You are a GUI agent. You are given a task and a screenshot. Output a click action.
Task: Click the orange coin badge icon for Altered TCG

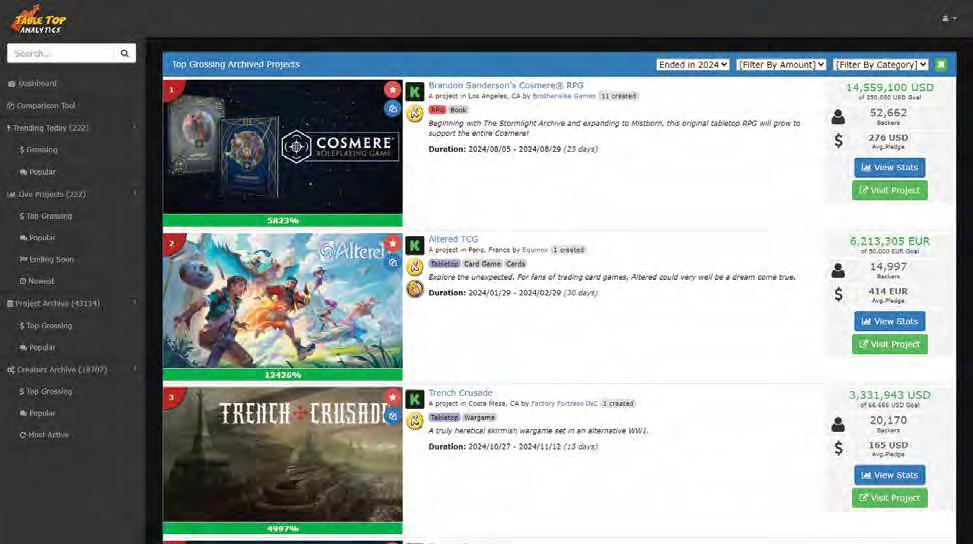coord(415,289)
